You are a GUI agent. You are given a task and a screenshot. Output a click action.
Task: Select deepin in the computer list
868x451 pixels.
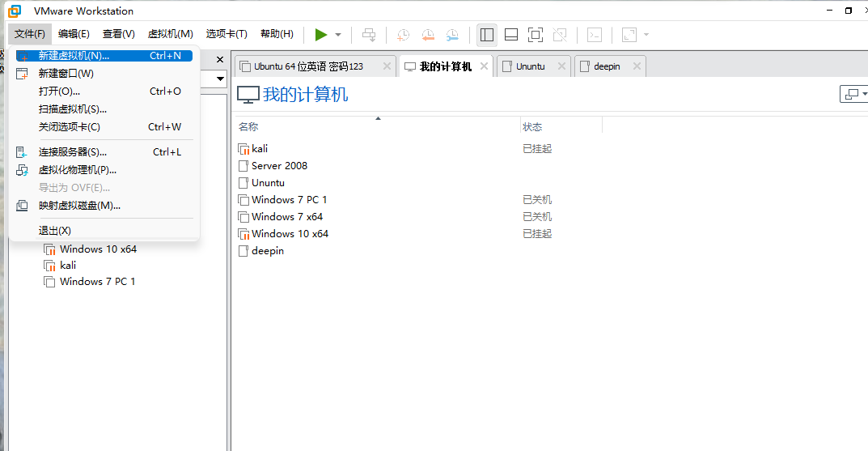pyautogui.click(x=268, y=251)
